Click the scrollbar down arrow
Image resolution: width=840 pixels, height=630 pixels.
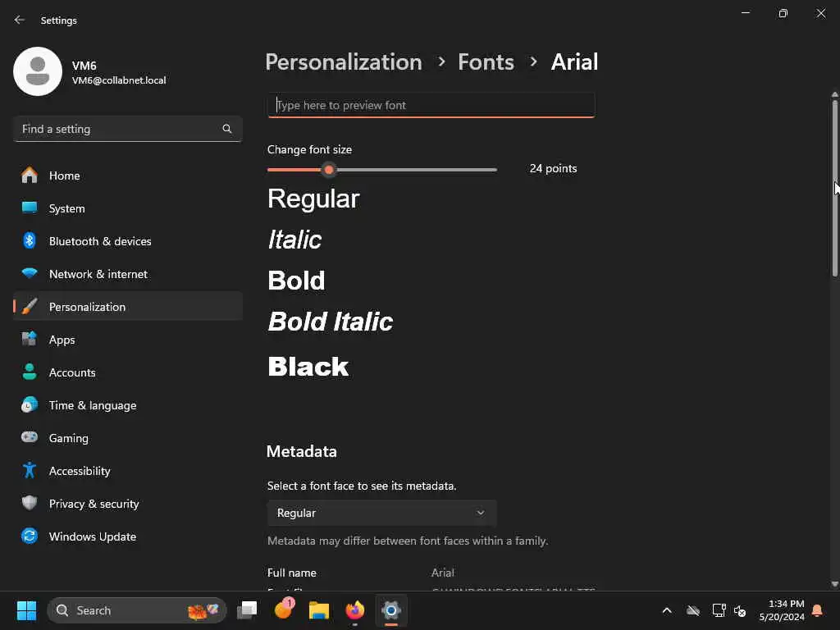pos(834,584)
